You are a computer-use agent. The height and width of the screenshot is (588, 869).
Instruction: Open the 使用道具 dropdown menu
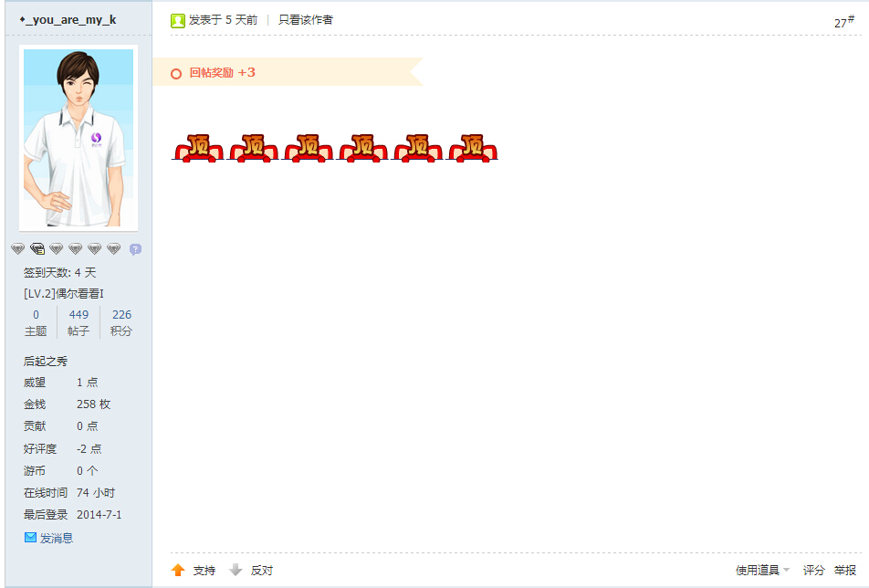click(762, 571)
